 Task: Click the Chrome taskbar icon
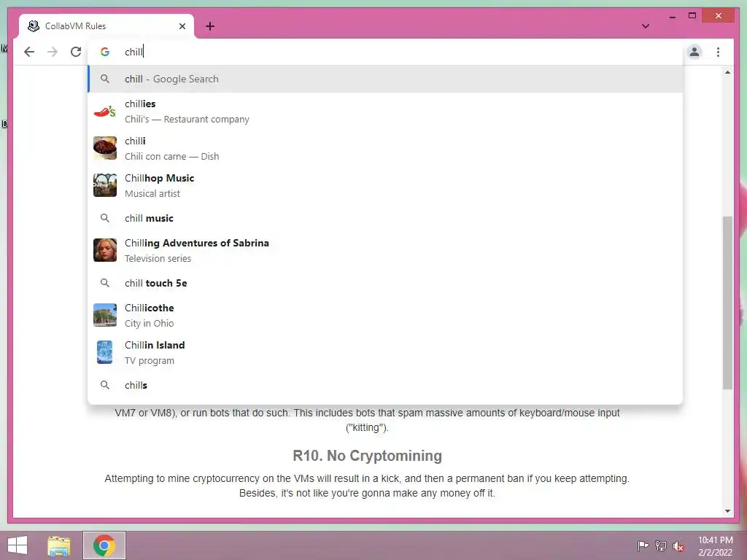pos(104,545)
